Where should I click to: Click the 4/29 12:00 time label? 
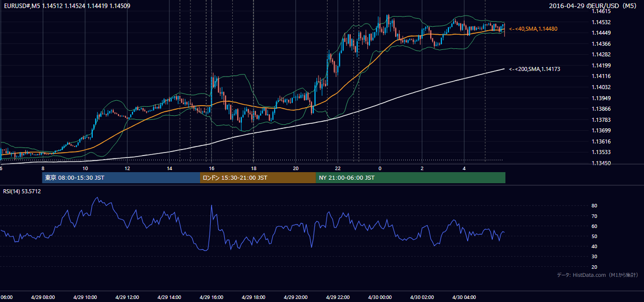point(127,297)
